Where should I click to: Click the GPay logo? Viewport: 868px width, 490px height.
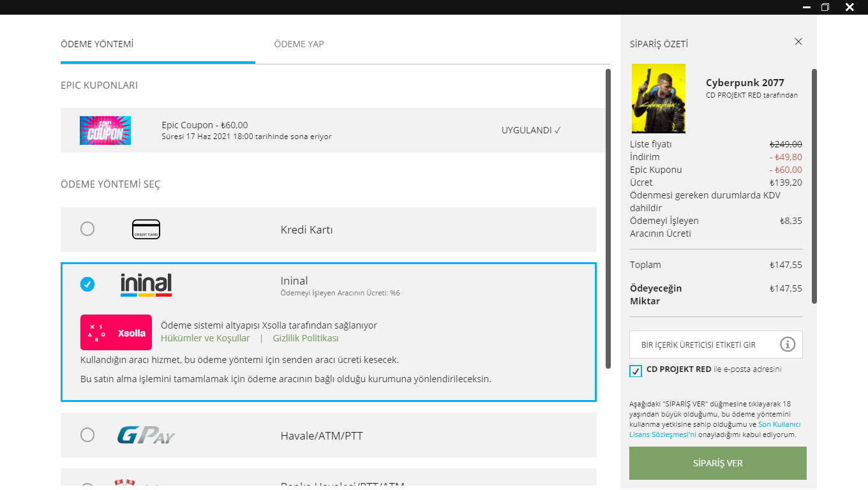click(x=146, y=435)
